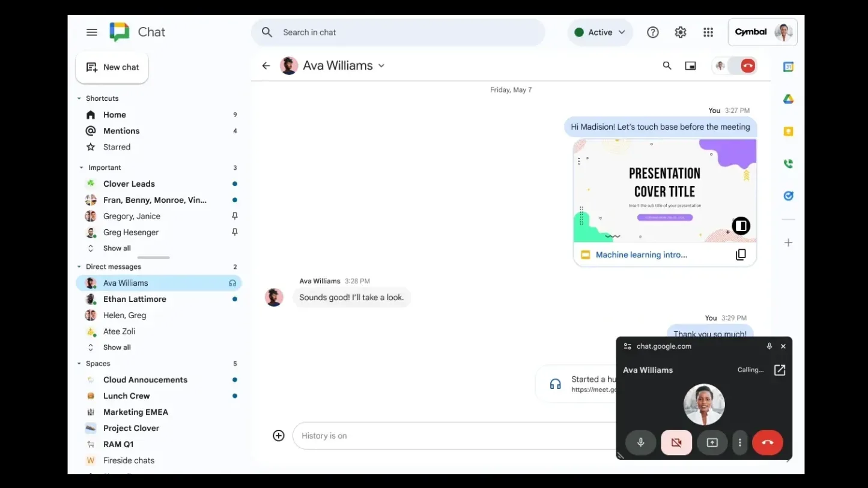
Task: Open the call in a new window
Action: (780, 370)
